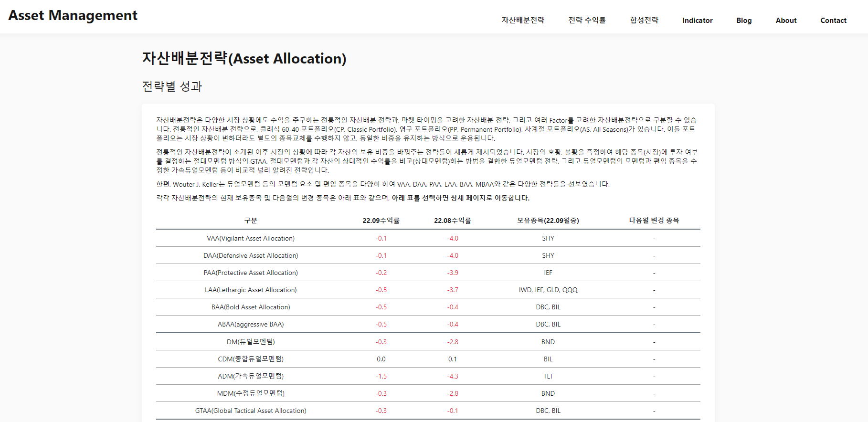The image size is (868, 422).
Task: Open the 전략 수익률 menu
Action: [587, 20]
